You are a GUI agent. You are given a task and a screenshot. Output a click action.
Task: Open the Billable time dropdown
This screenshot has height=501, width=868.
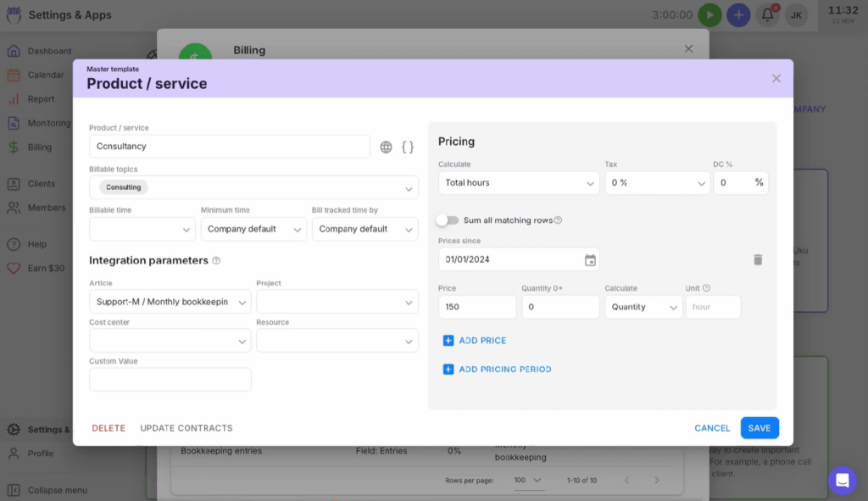click(x=142, y=229)
